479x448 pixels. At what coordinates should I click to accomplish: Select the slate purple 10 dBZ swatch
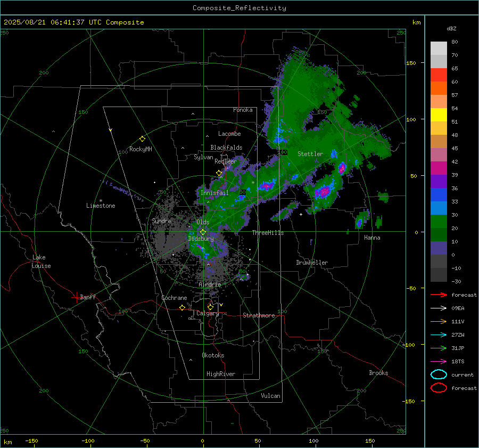click(x=439, y=248)
